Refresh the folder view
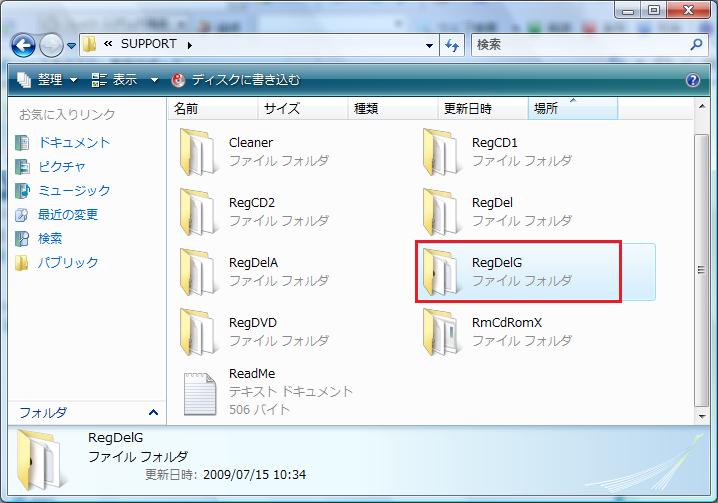 tap(452, 45)
